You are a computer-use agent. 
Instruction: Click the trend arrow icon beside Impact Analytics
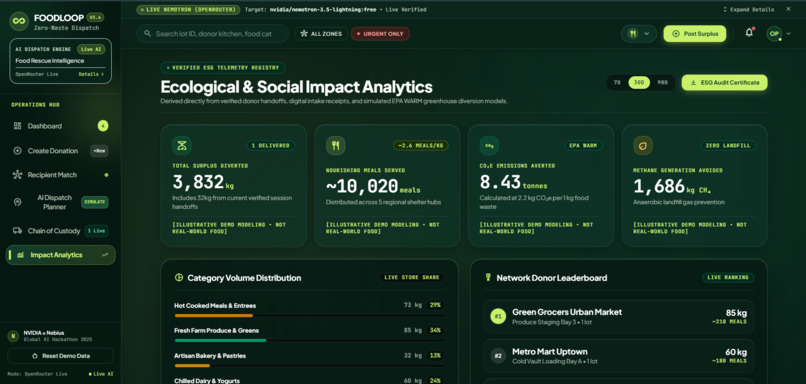105,254
